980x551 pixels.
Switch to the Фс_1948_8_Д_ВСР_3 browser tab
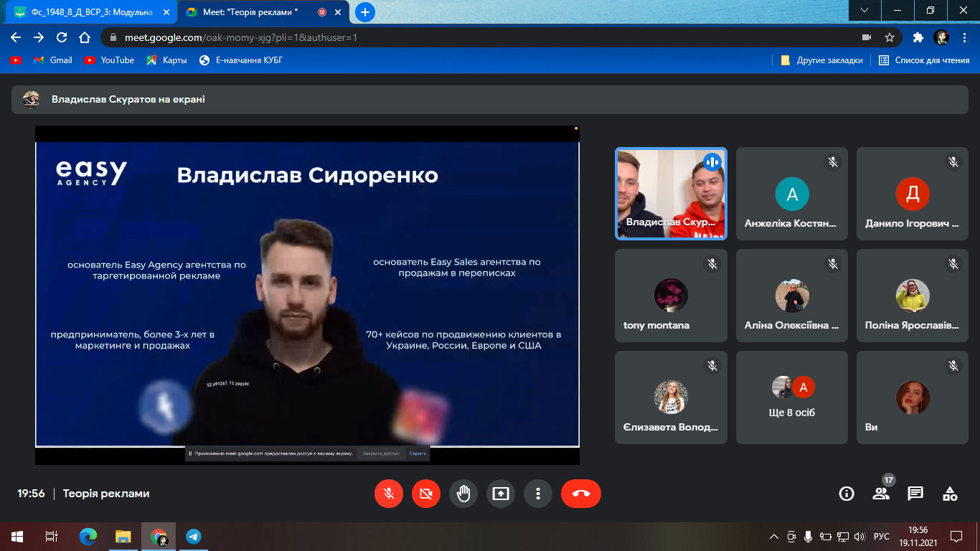(90, 12)
